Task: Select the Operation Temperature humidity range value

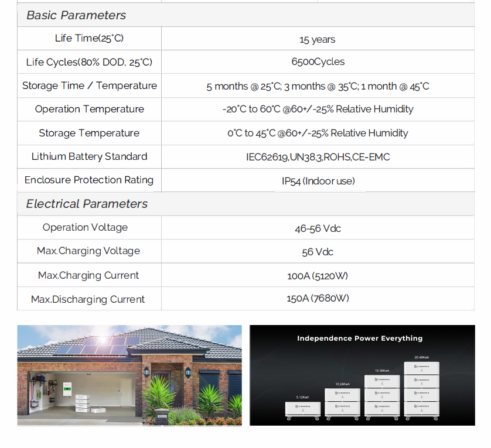Action: pyautogui.click(x=318, y=110)
